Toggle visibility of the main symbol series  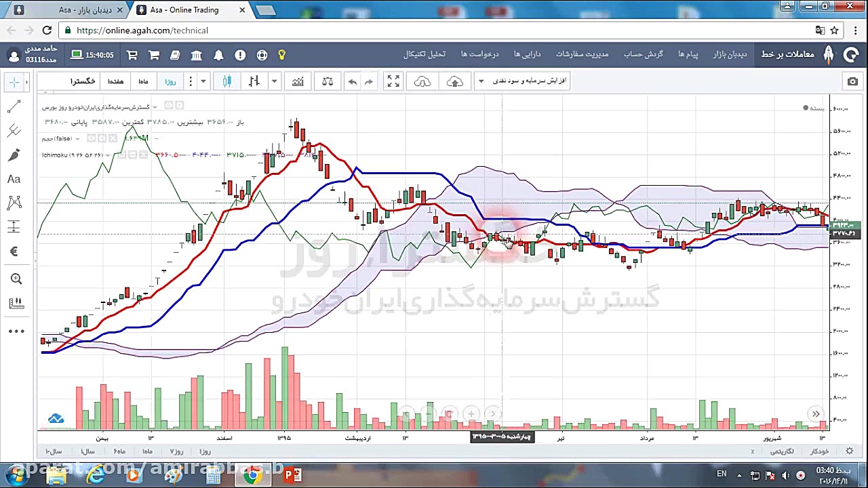tap(170, 106)
